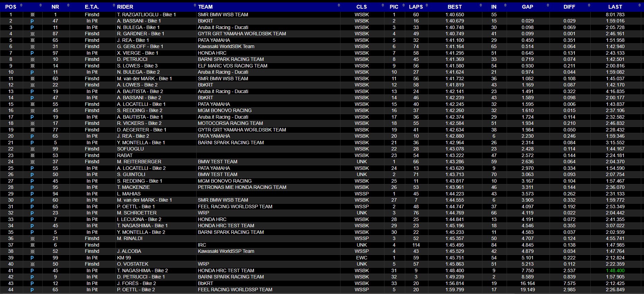Sort by the BEST column header
The height and width of the screenshot is (294, 644).
tap(454, 7)
